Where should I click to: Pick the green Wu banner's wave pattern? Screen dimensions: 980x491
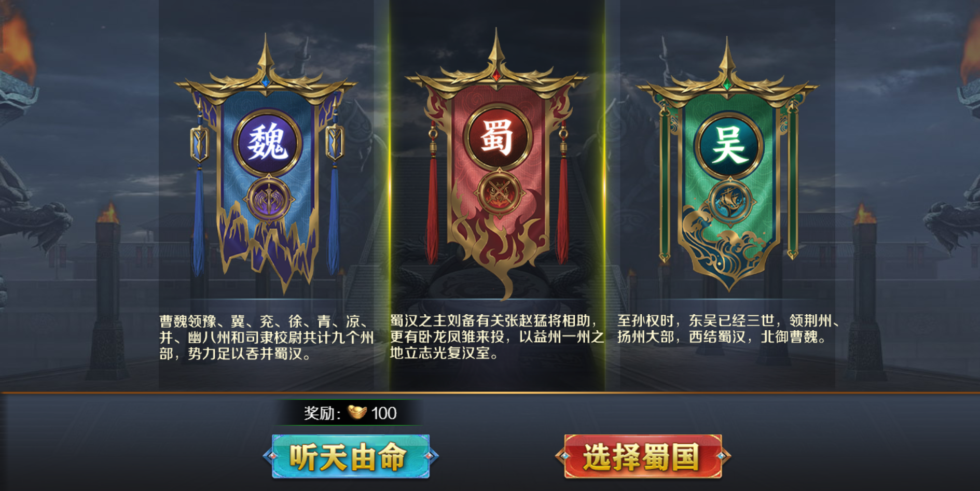729,244
